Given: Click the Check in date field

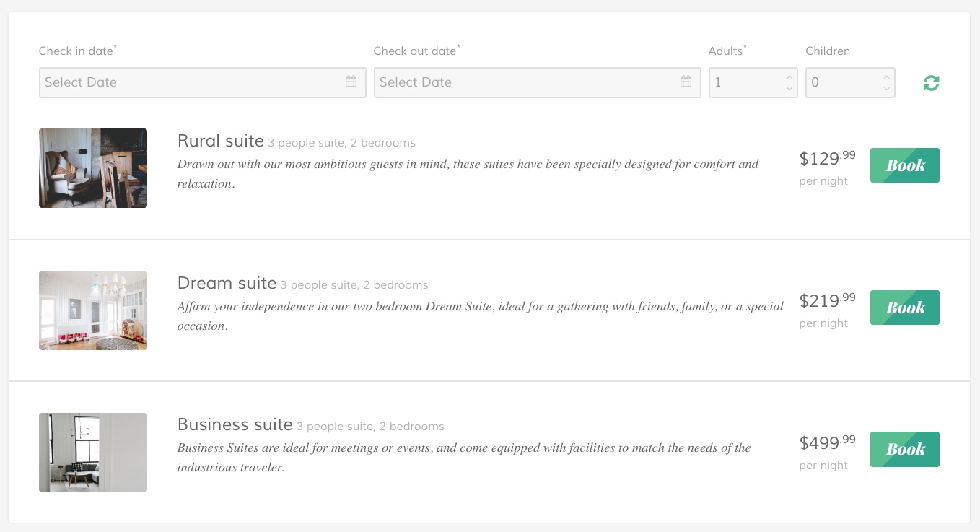Looking at the screenshot, I should [188, 82].
